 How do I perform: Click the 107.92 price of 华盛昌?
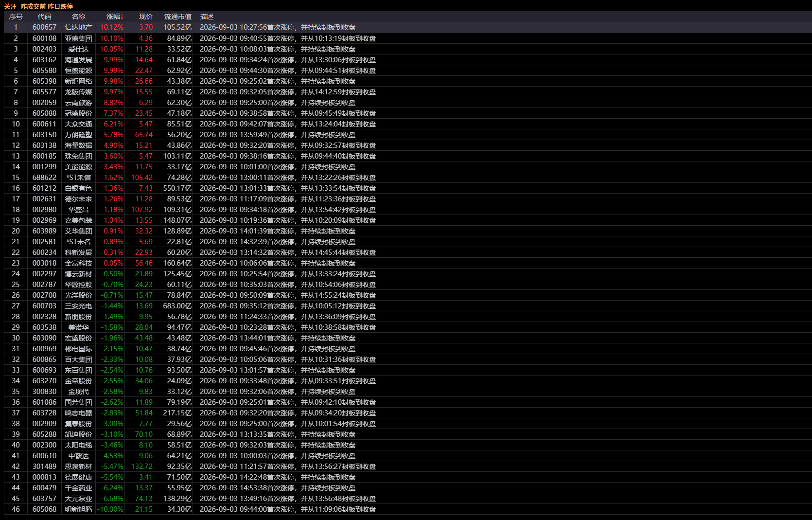pyautogui.click(x=142, y=209)
